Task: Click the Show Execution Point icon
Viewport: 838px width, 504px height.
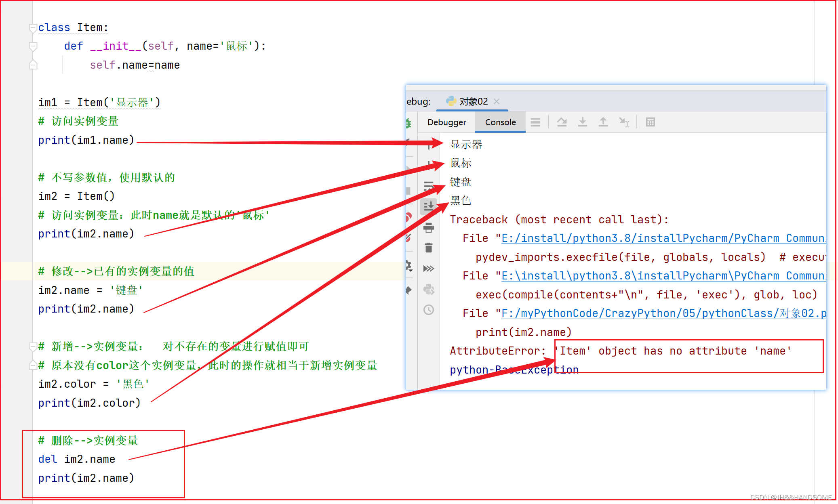Action: (535, 122)
